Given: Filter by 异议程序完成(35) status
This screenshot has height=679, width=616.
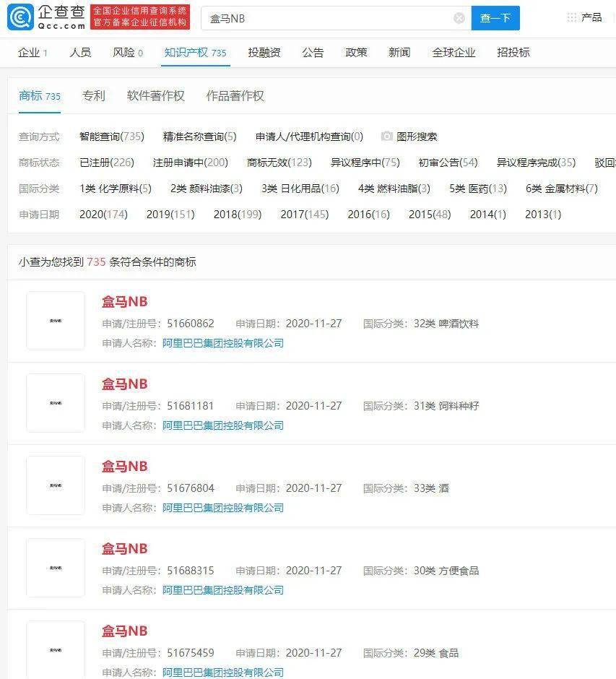Looking at the screenshot, I should (536, 163).
